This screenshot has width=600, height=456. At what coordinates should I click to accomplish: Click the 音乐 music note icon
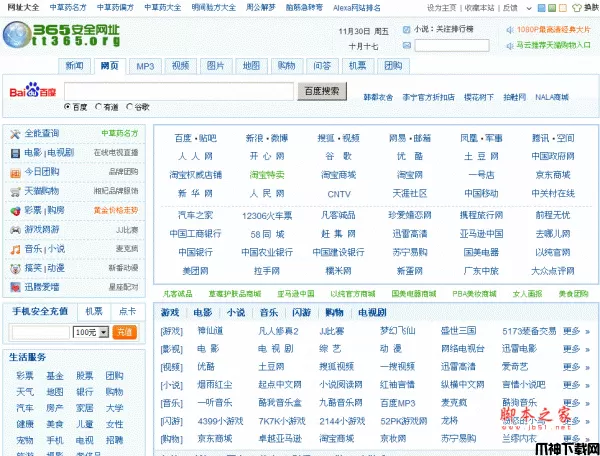pos(15,249)
